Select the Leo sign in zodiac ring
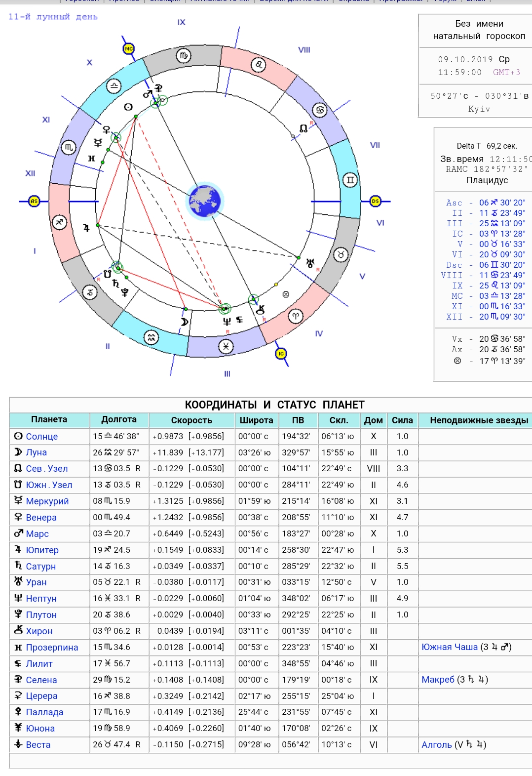Image resolution: width=532 pixels, height=776 pixels. click(x=259, y=65)
